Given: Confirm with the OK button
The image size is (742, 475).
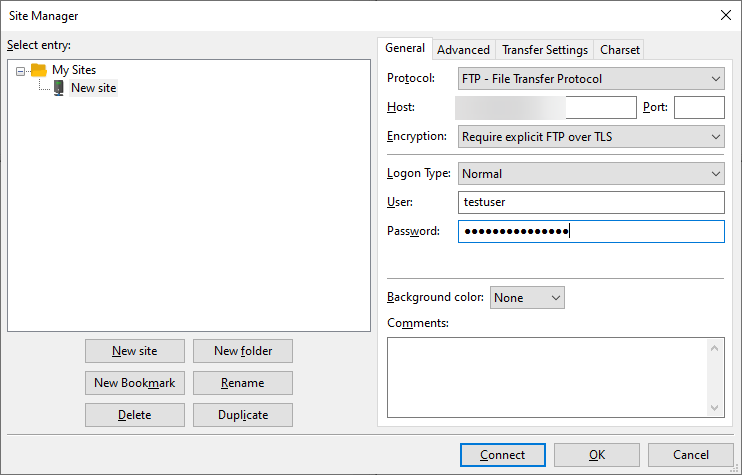Looking at the screenshot, I should tap(597, 455).
